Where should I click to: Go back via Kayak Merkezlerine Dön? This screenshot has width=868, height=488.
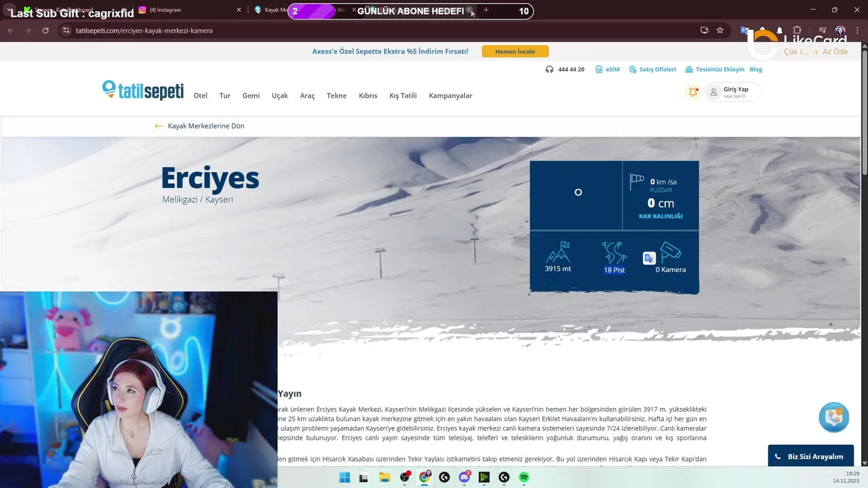[x=206, y=126]
